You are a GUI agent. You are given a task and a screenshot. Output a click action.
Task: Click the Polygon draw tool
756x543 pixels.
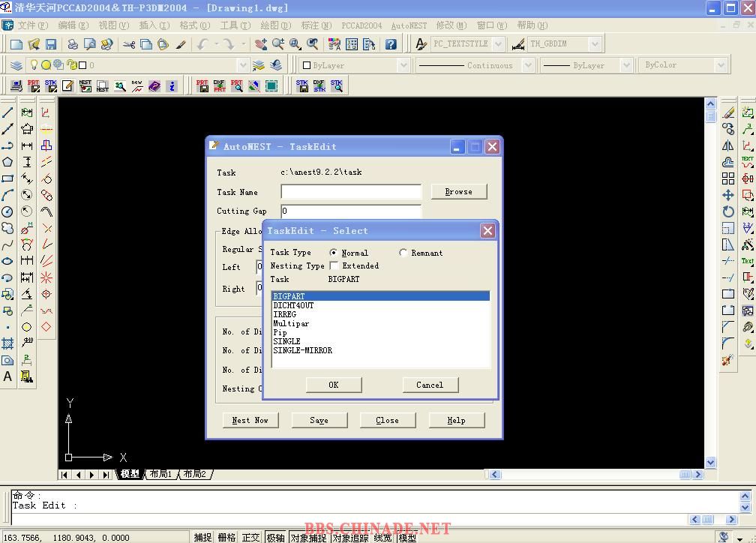[7, 162]
